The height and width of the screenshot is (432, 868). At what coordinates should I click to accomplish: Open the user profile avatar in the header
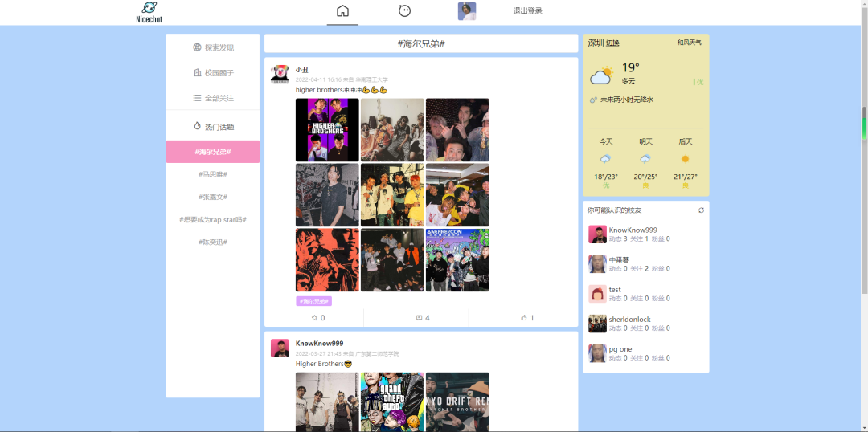pyautogui.click(x=467, y=11)
